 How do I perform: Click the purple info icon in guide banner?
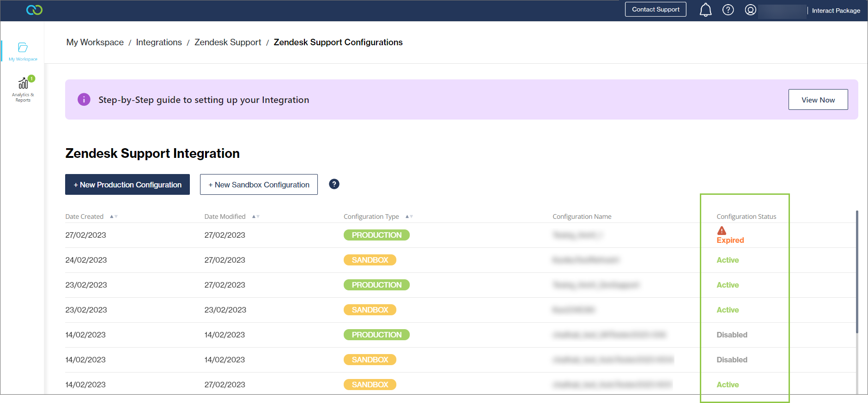(x=84, y=100)
